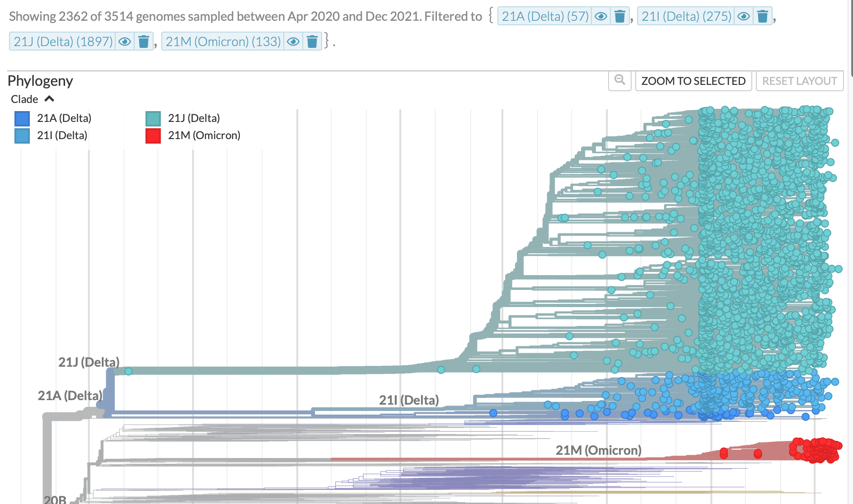
Task: Click the magnifier zoom icon in Phylogeny header
Action: (619, 81)
